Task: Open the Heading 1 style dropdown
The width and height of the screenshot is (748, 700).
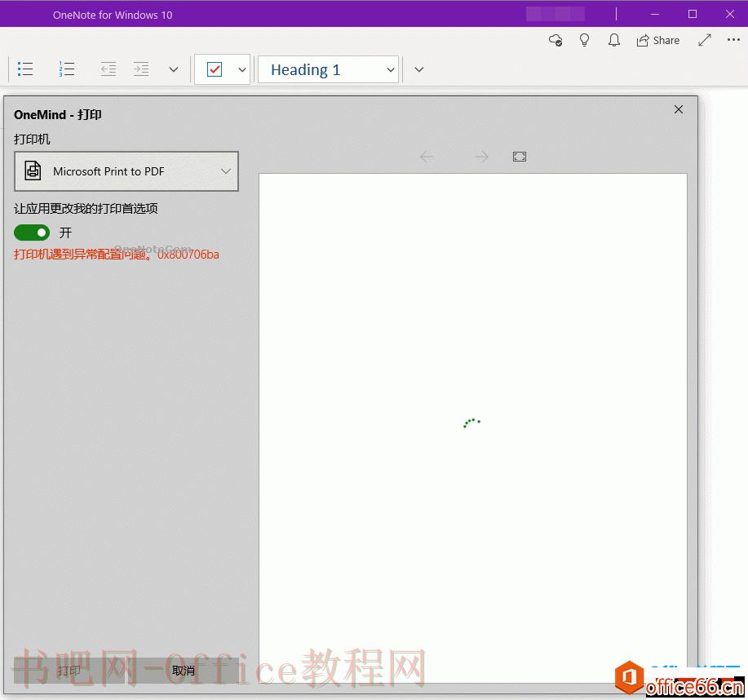Action: pos(328,69)
